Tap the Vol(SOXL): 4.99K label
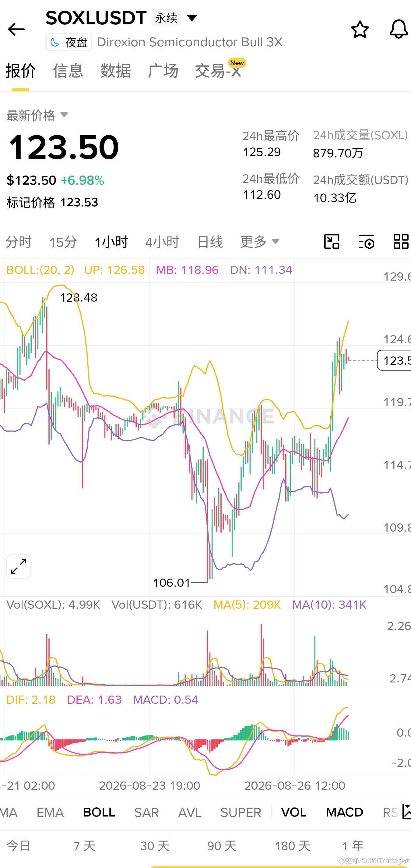The width and height of the screenshot is (411, 868). 53,604
